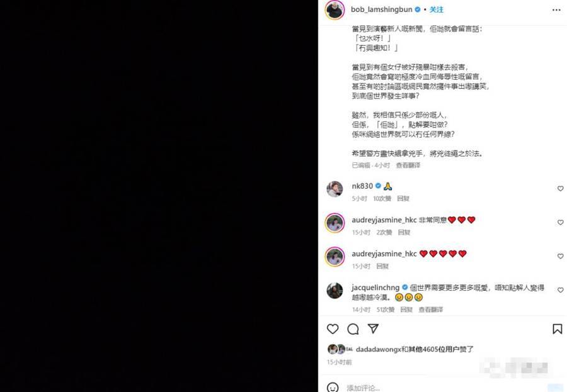Click 查看翻译 under the caption
The width and height of the screenshot is (567, 392).
coord(408,165)
